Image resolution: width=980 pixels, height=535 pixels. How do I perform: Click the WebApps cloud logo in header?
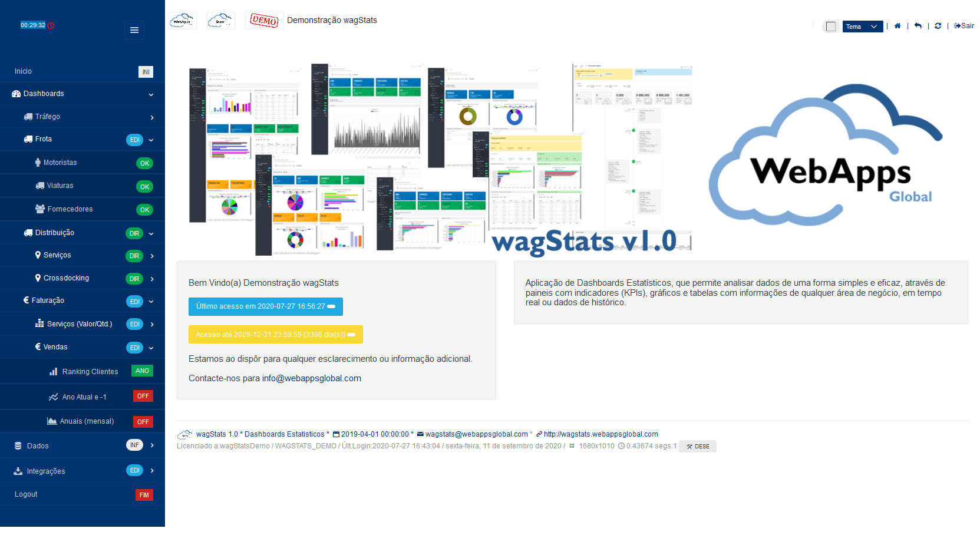click(183, 21)
